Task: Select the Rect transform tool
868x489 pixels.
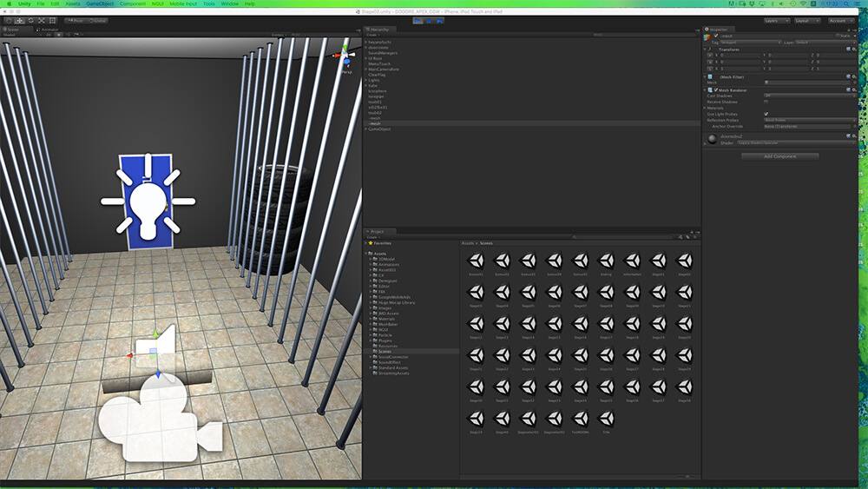Action: [x=52, y=20]
